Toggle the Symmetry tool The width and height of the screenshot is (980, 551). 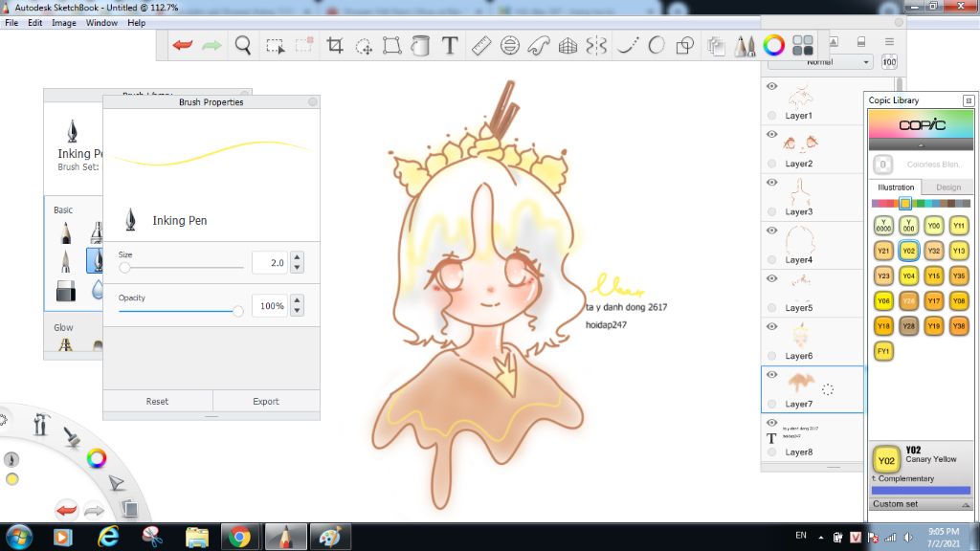pyautogui.click(x=597, y=45)
